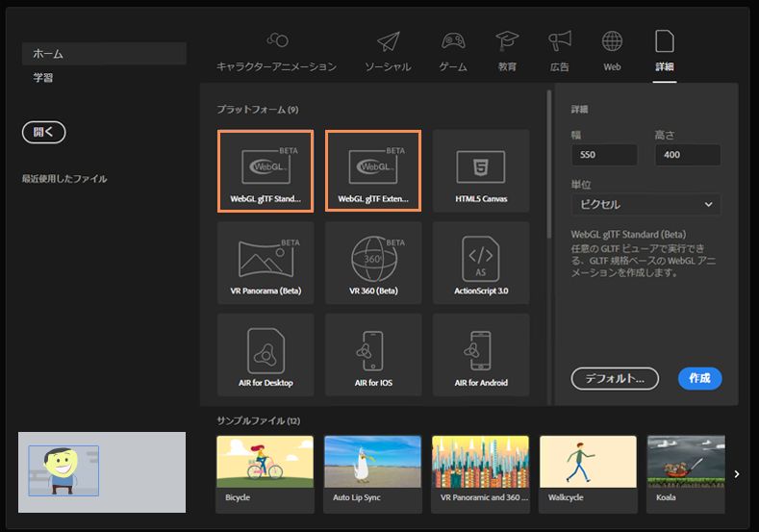Click the Default settings button
This screenshot has height=532, width=759.
[x=615, y=378]
